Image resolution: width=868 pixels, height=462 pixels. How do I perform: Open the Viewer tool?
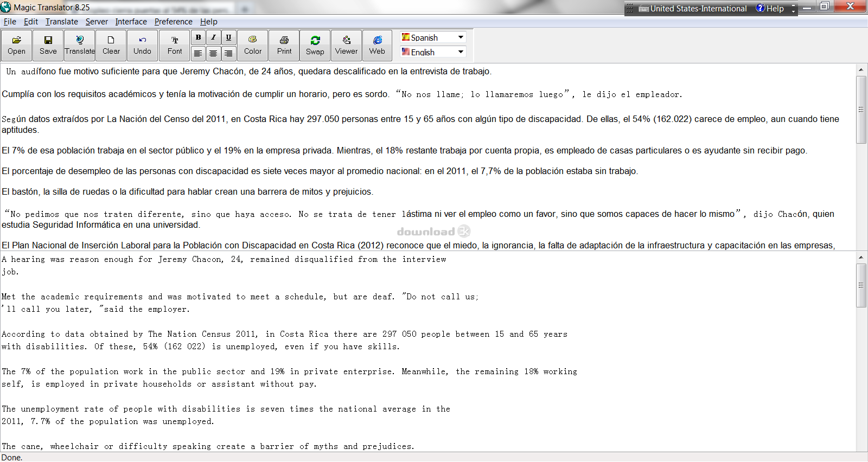[x=346, y=45]
